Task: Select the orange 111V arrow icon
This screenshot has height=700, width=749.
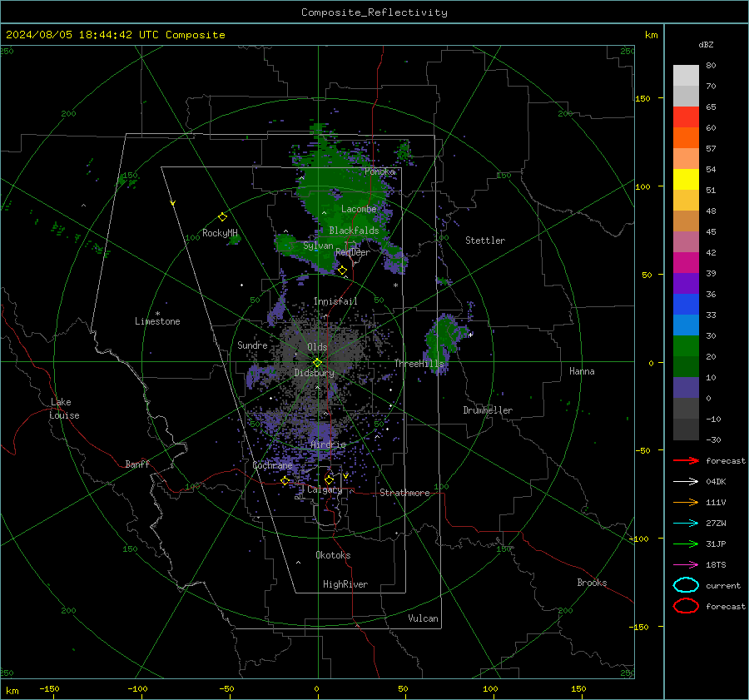Action: coord(686,502)
